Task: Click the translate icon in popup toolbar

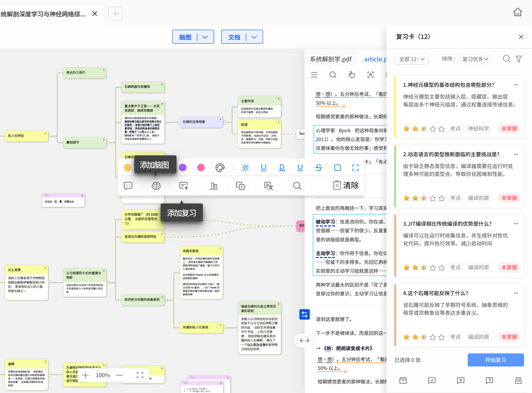Action: pos(269,186)
